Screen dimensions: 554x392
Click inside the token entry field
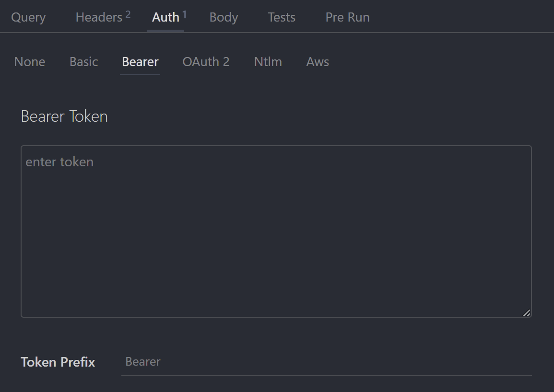[276, 230]
